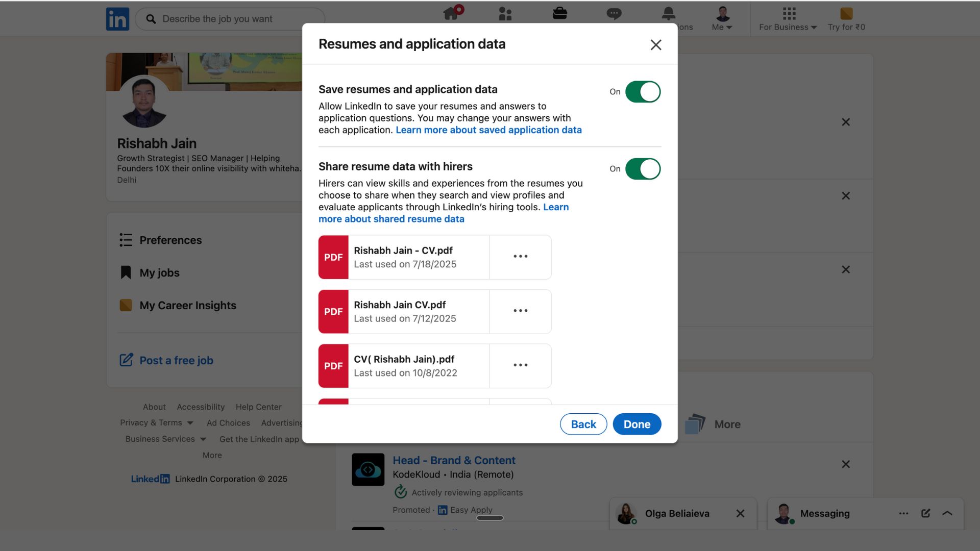
Task: Click Learn more about saved application data
Action: pyautogui.click(x=488, y=130)
